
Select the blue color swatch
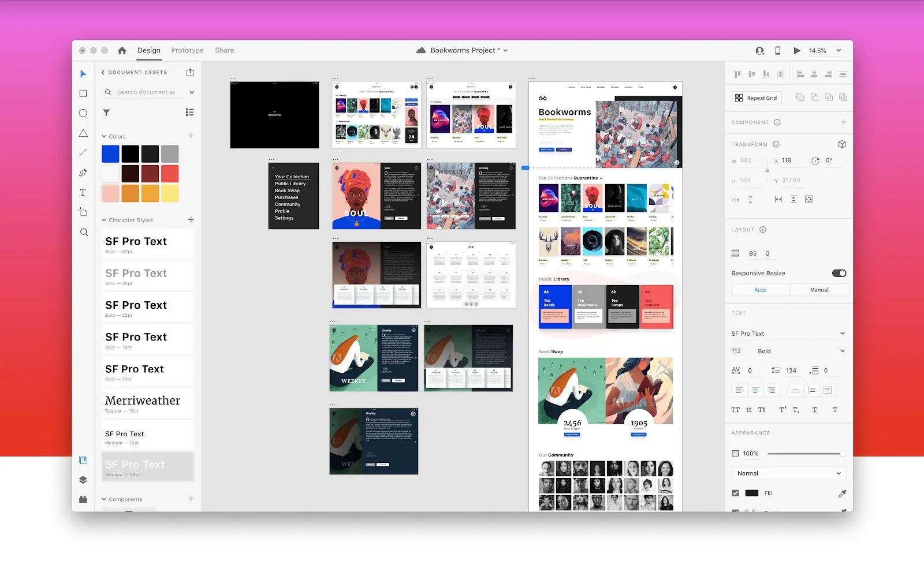110,153
